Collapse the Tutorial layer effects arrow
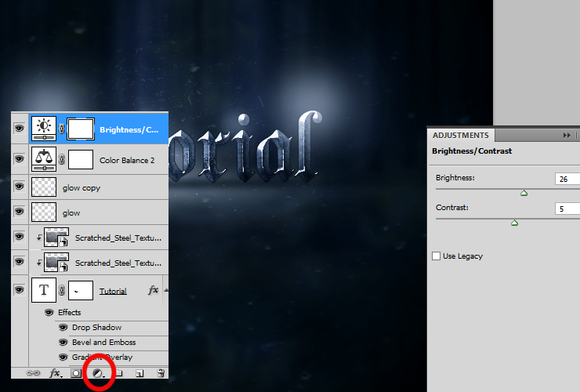Screen dimensions: 580x392 [165, 290]
